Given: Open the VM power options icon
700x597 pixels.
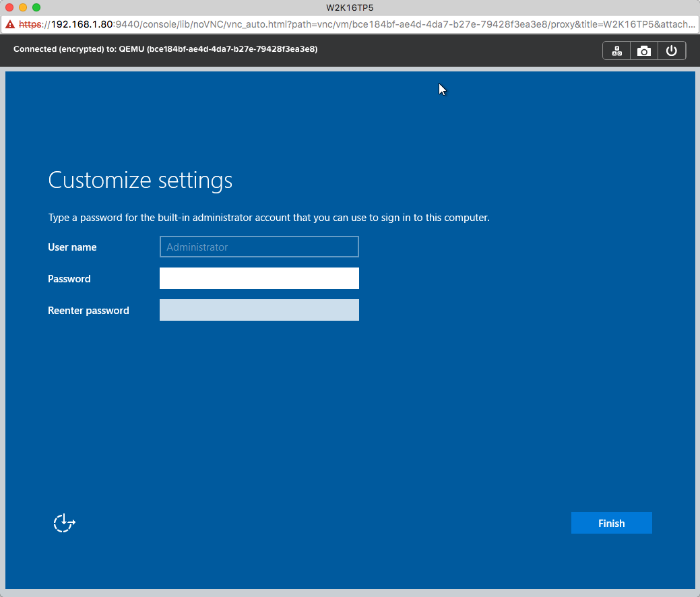Looking at the screenshot, I should [x=672, y=51].
